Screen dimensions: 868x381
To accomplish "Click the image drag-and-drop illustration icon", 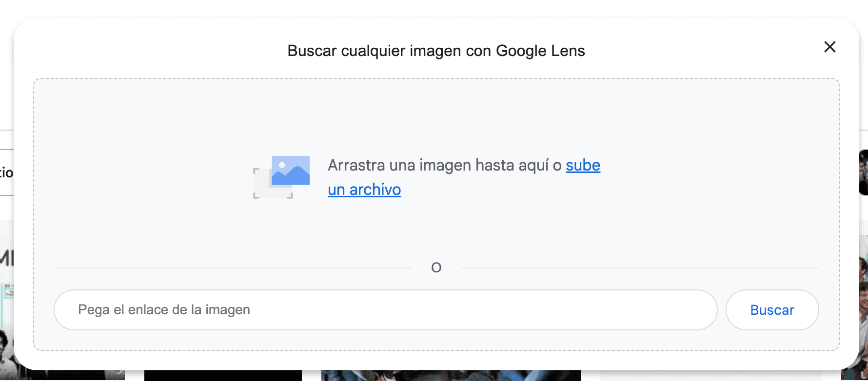I will 281,177.
